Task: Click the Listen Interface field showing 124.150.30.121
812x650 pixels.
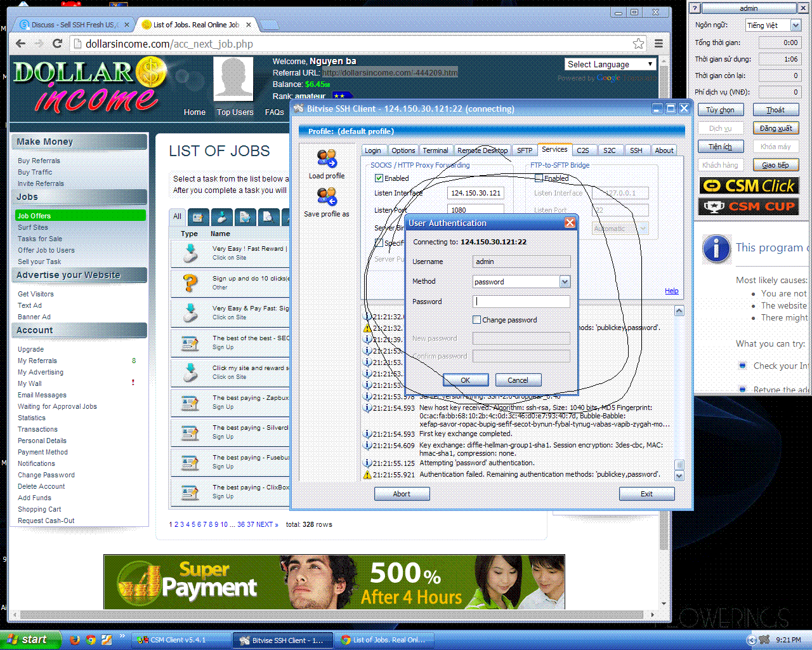Action: (x=476, y=193)
